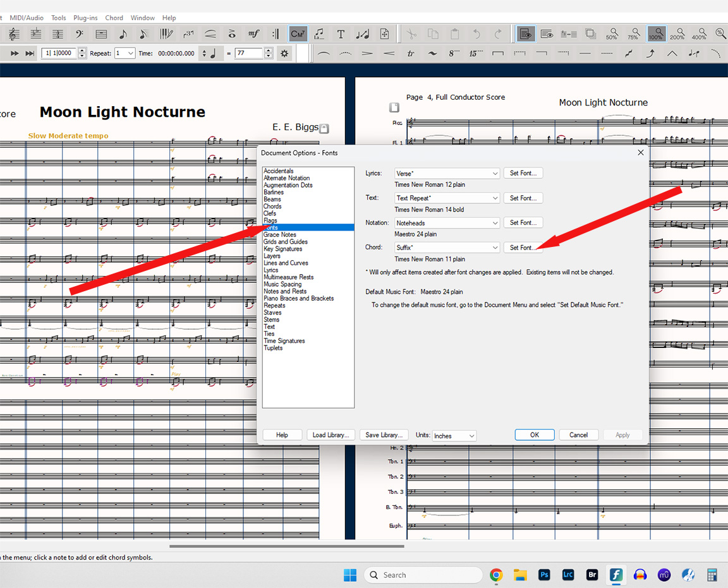Open the MIDI/Audio menu
Viewport: 728px width, 588px height.
26,18
